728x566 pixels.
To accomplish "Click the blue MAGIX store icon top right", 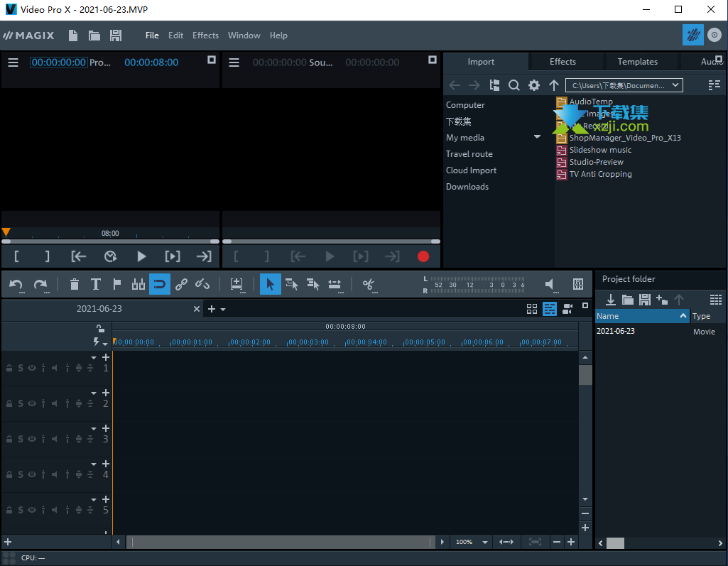I will tap(692, 35).
